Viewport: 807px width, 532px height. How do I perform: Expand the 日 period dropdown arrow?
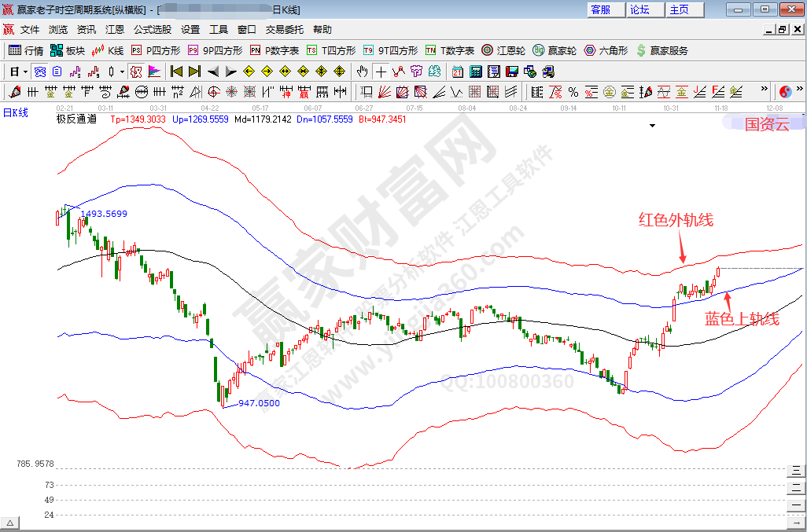[x=25, y=72]
